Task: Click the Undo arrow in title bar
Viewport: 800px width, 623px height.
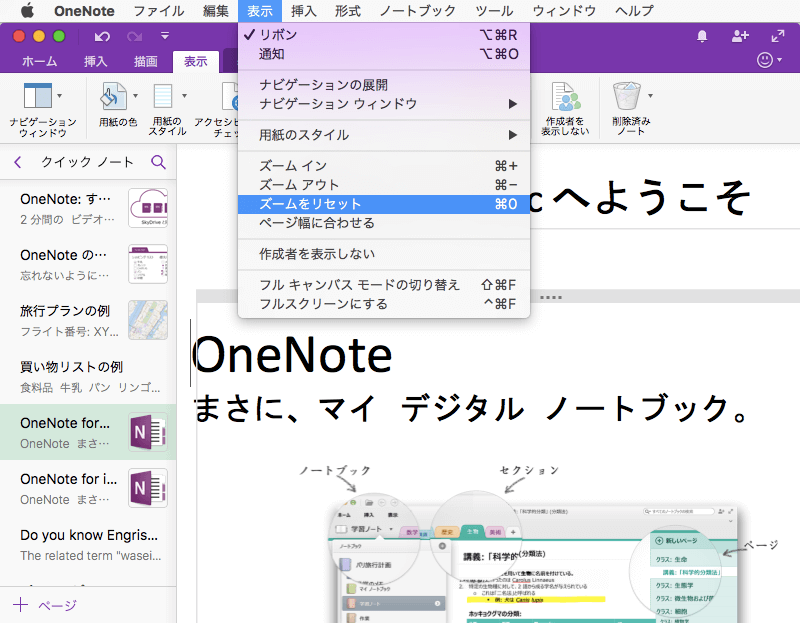Action: pos(102,36)
